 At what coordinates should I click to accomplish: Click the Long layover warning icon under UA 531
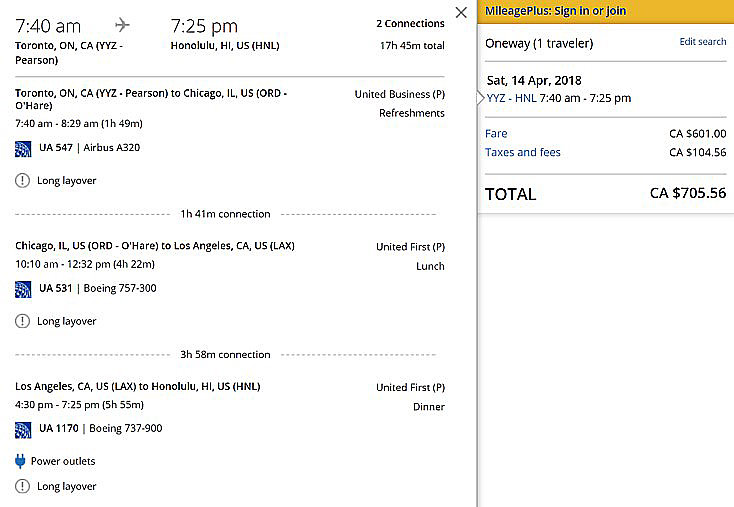coord(23,321)
